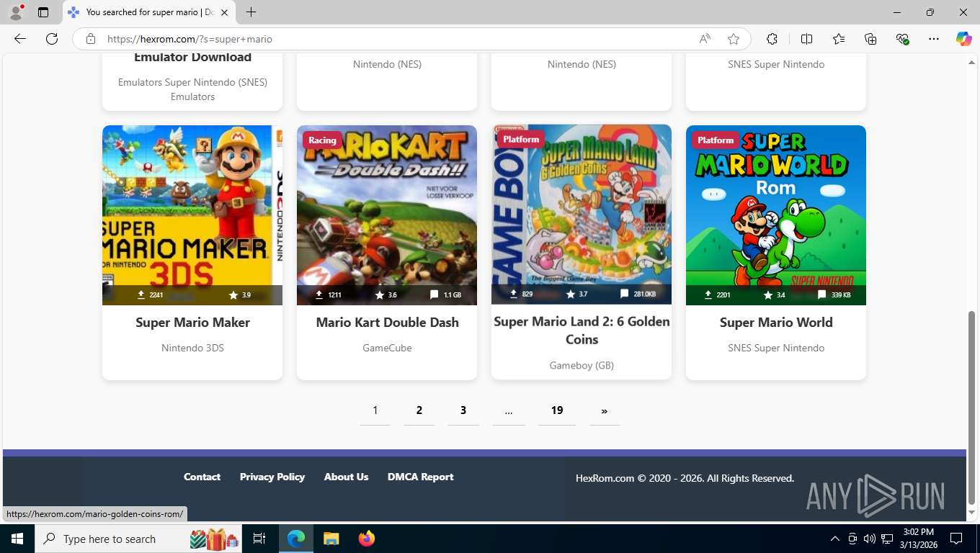The image size is (980, 553).
Task: Open Mario Kart Double Dash cover image
Action: click(x=387, y=215)
